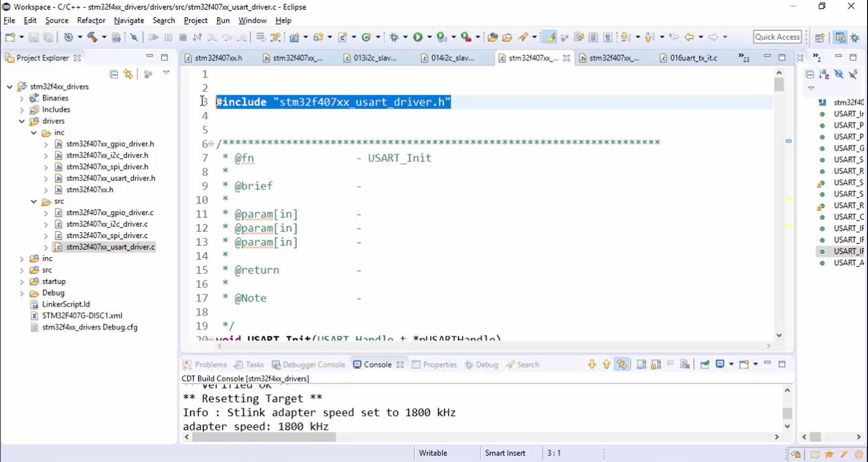The height and width of the screenshot is (462, 868).
Task: Click the New file toolbar icon
Action: click(10, 37)
